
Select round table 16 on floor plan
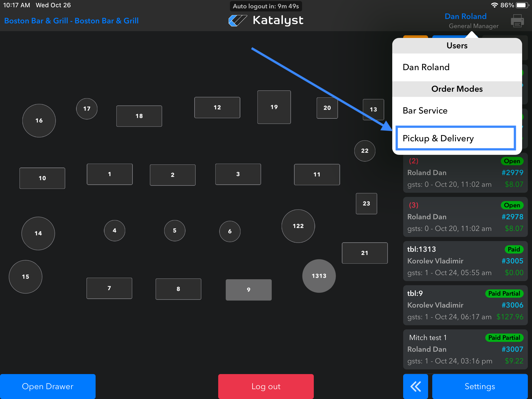(39, 121)
